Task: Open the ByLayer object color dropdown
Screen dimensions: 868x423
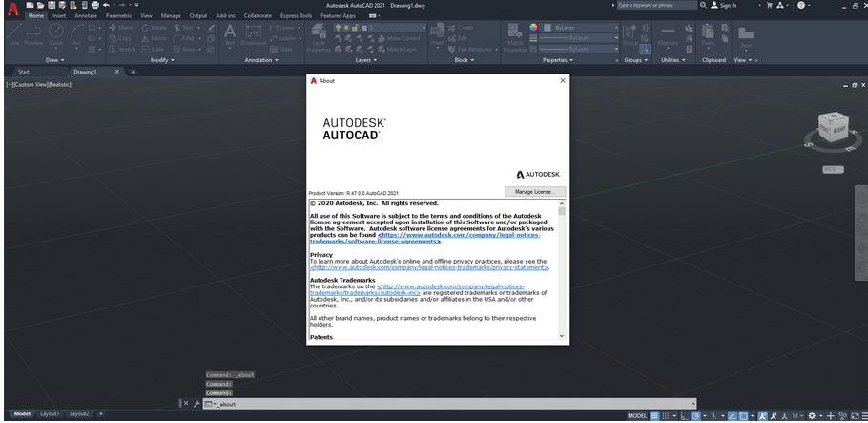Action: [581, 27]
